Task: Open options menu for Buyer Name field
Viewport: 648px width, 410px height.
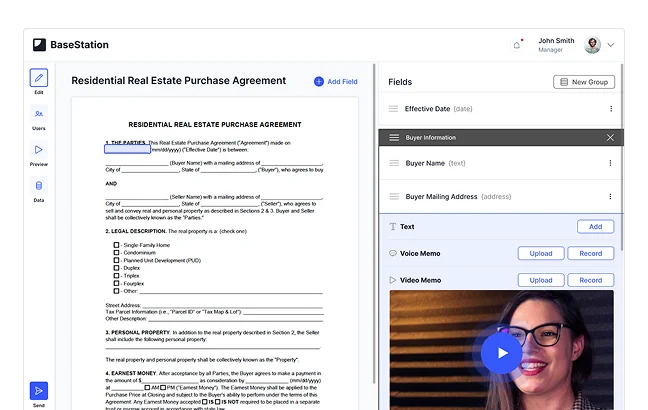Action: (x=610, y=163)
